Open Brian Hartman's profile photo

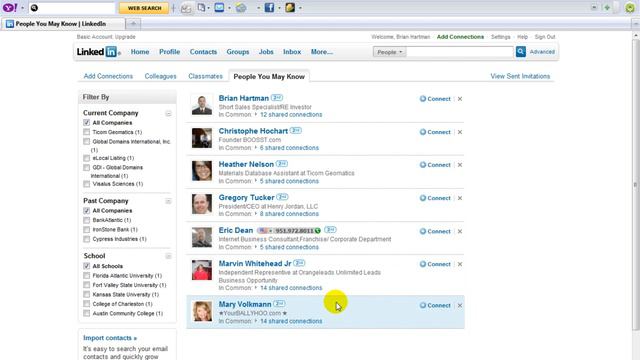click(202, 105)
